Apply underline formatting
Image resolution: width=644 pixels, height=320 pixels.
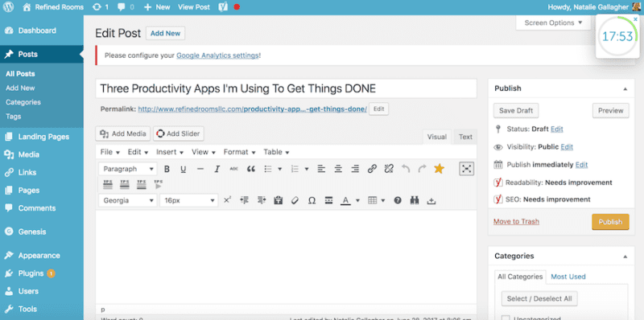[184, 169]
